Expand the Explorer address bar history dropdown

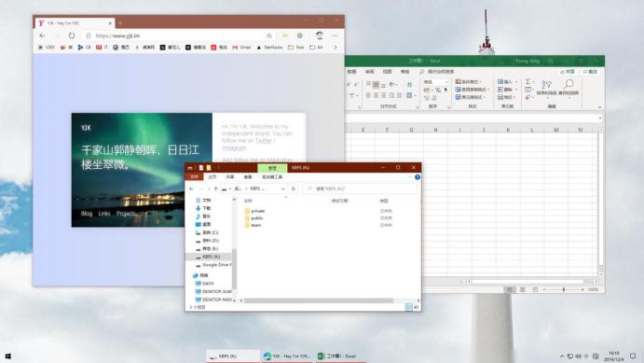point(283,188)
